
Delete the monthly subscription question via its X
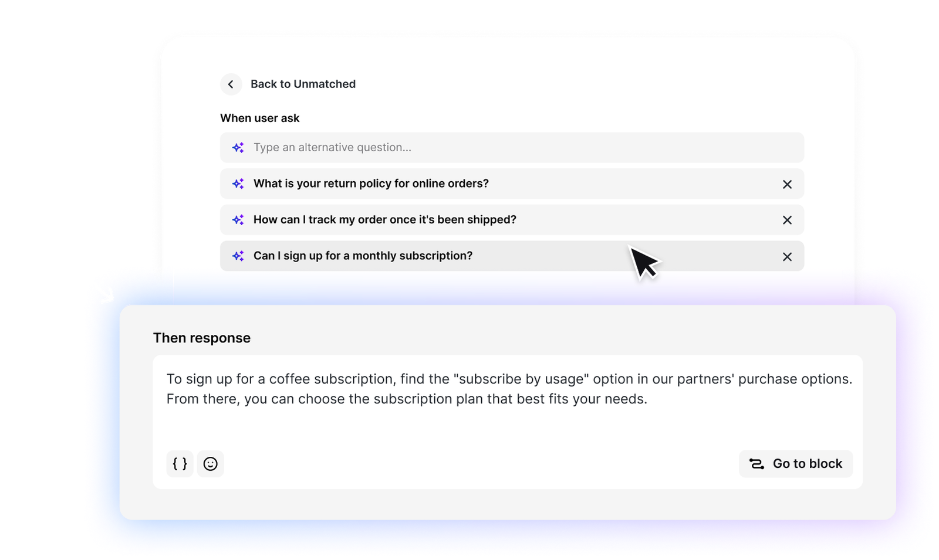coord(787,256)
